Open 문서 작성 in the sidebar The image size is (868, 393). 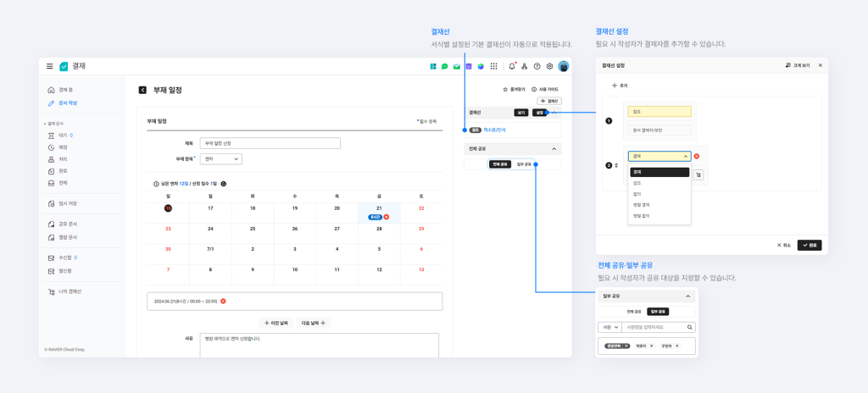[x=68, y=102]
